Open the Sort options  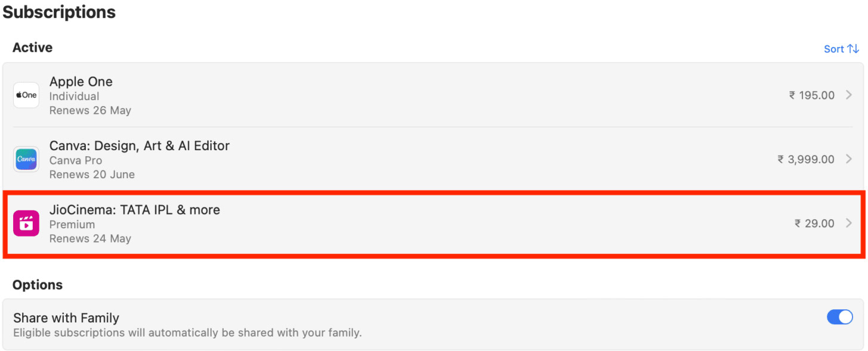pos(834,48)
